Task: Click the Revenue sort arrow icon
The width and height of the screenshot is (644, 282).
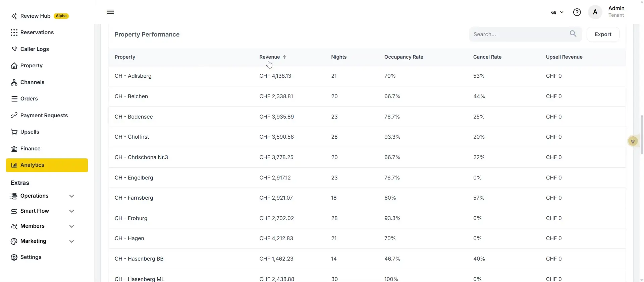Action: click(284, 57)
